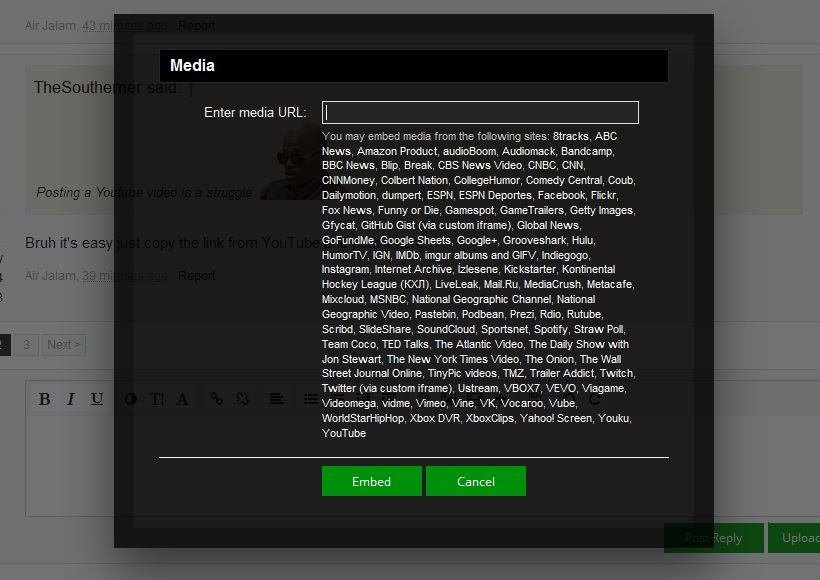Click the quoted text about Youtube struggle

click(x=144, y=192)
